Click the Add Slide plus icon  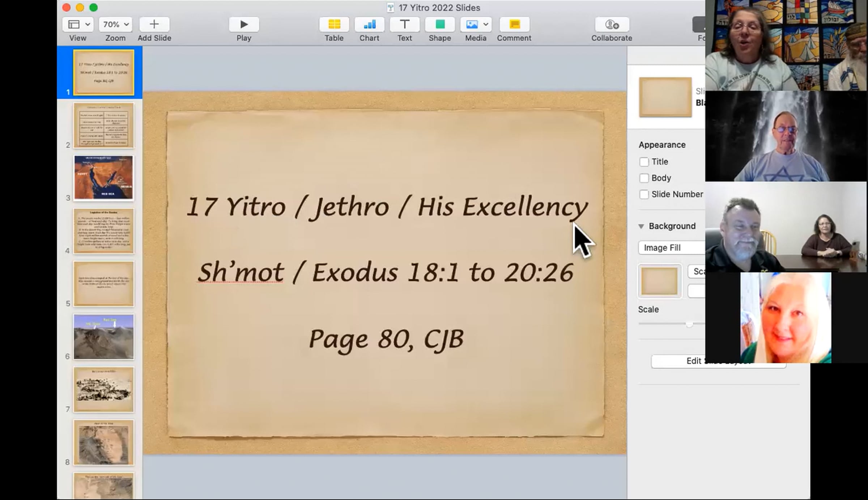(x=154, y=24)
